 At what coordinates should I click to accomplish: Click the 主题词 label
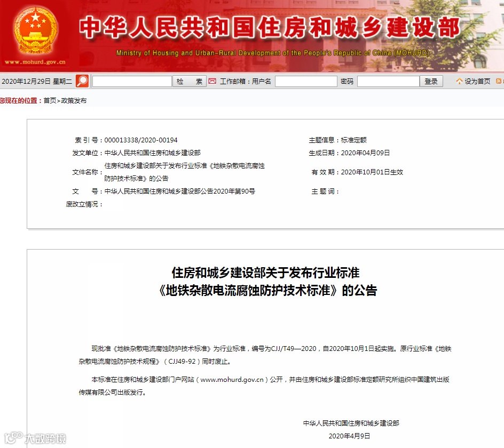coord(325,191)
